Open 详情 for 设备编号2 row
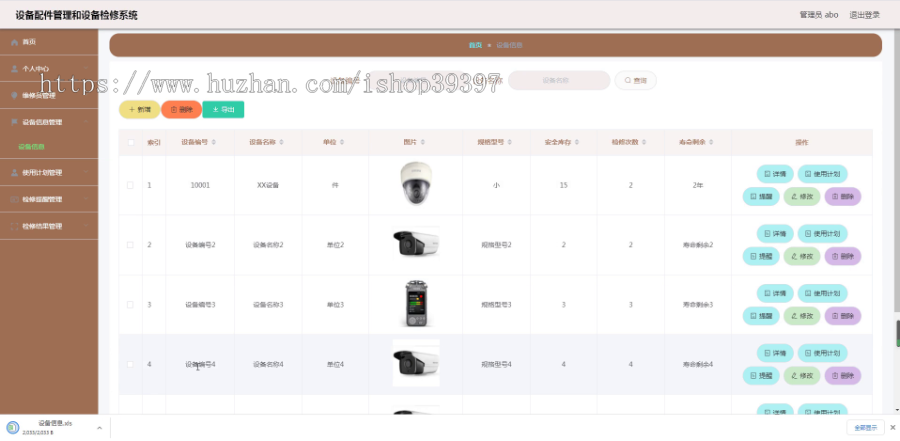The image size is (900, 441). pos(775,233)
